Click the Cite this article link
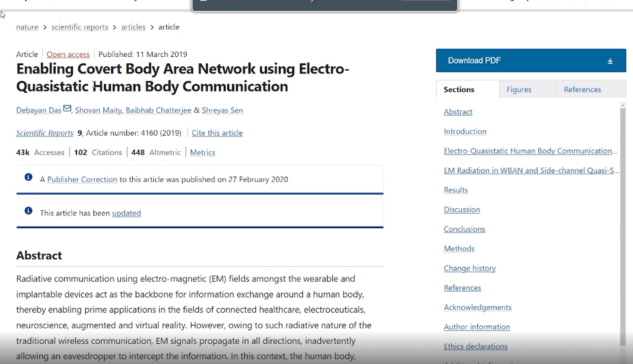 click(x=217, y=133)
